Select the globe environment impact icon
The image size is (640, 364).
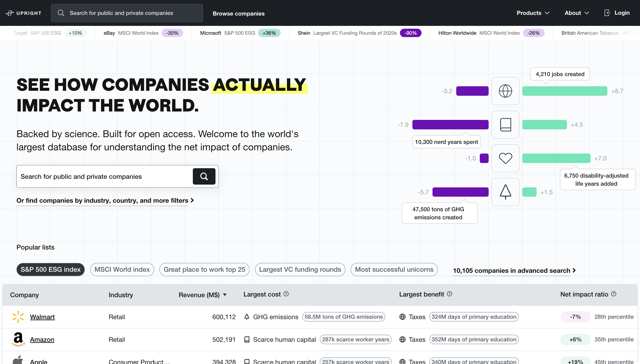pos(505,91)
